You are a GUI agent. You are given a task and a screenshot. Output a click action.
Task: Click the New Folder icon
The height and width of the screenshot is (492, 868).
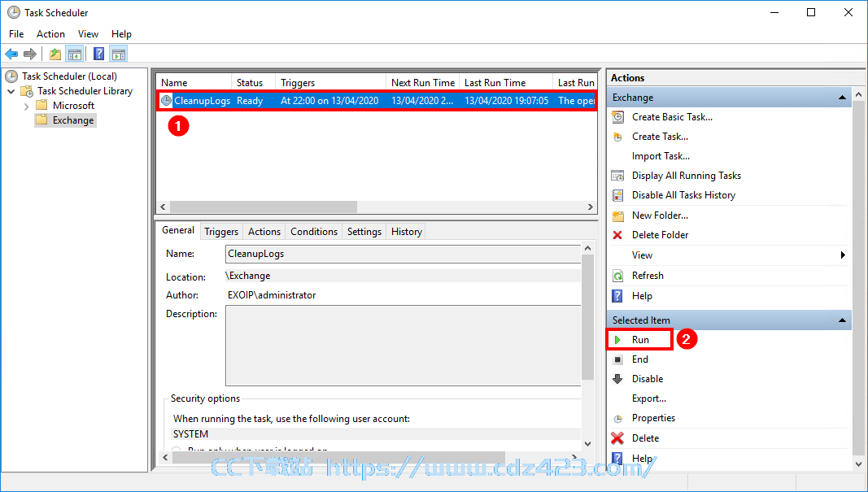tap(617, 216)
